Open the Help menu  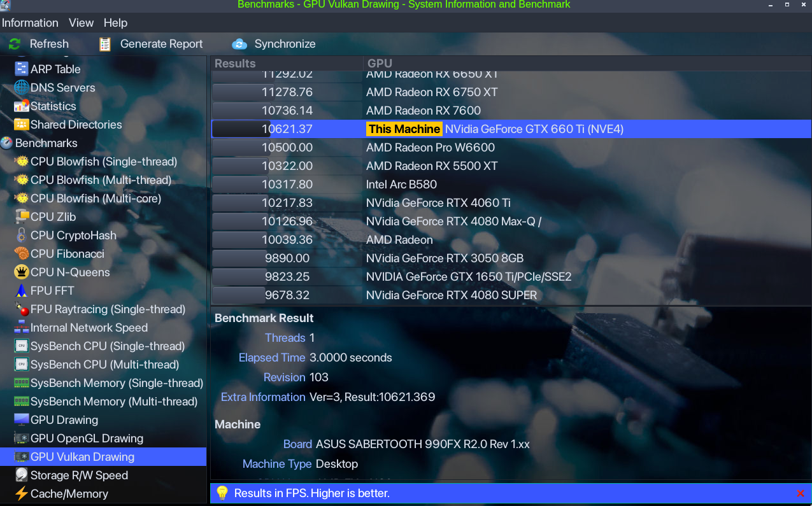(115, 23)
